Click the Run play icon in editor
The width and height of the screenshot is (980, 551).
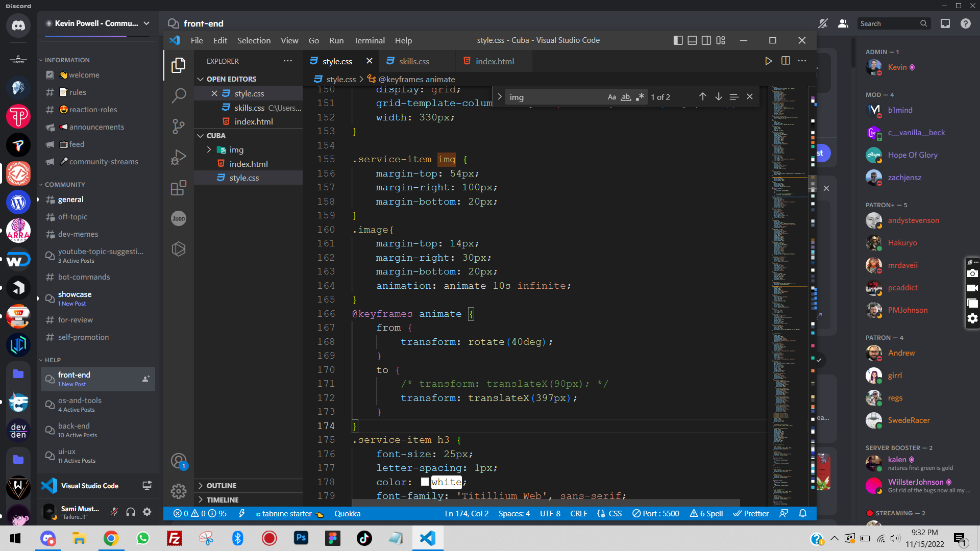coord(768,61)
